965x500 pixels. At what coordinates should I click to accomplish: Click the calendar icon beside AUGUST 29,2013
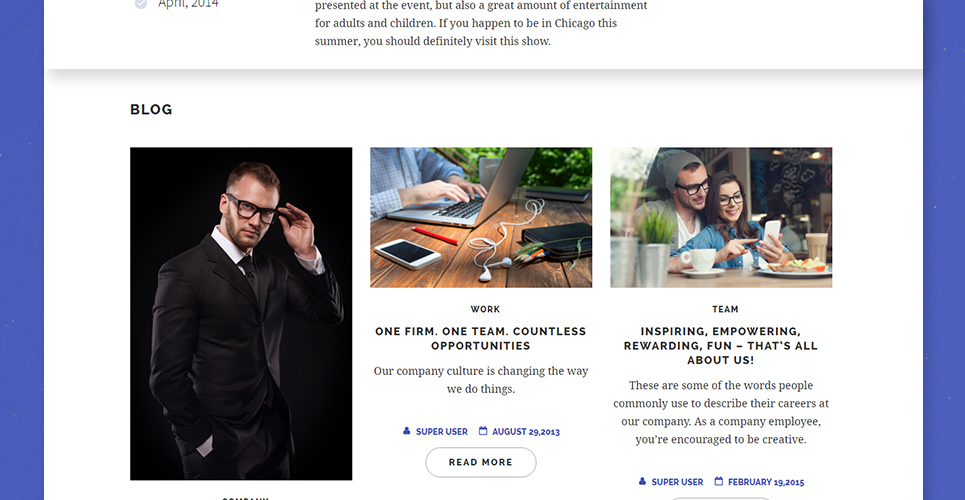pos(483,431)
